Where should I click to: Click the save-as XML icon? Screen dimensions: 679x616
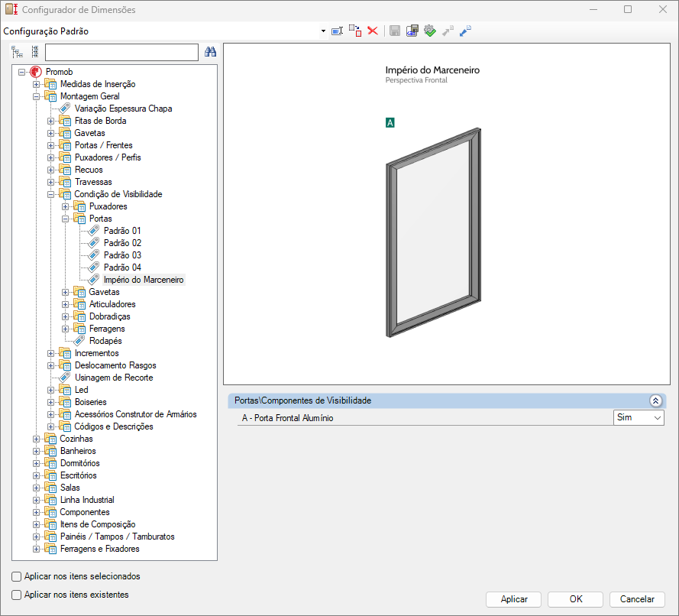(412, 31)
